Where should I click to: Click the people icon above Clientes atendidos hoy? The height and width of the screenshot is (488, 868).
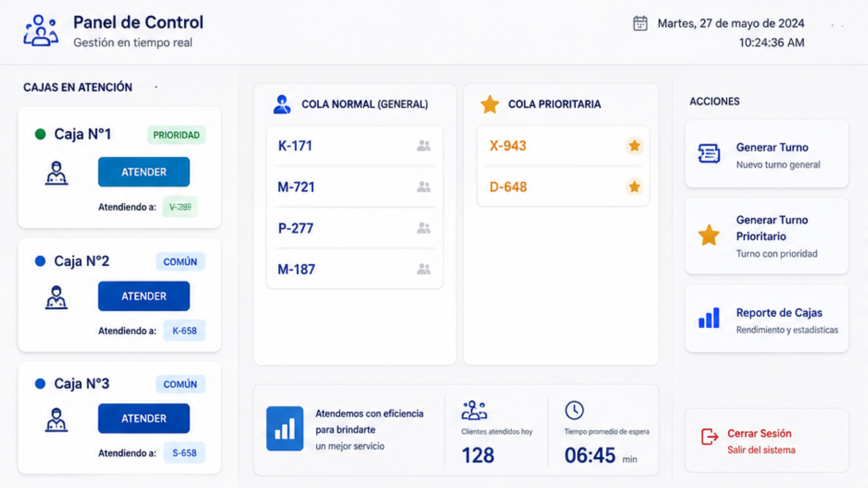[x=474, y=410]
